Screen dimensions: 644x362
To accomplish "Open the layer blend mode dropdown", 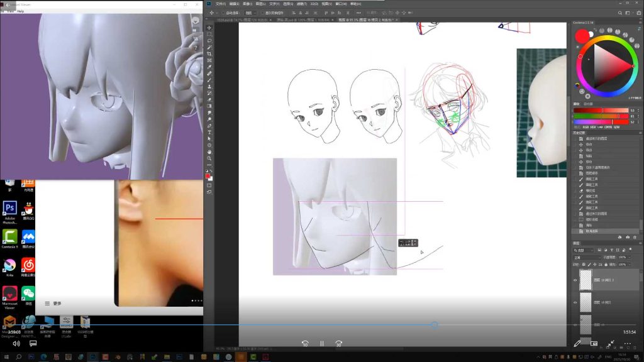I will [x=586, y=257].
